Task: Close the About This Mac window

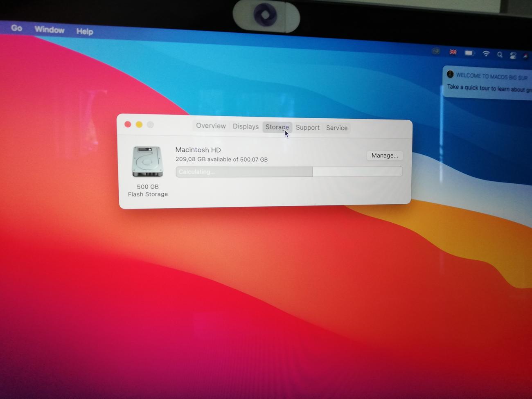Action: pyautogui.click(x=128, y=124)
